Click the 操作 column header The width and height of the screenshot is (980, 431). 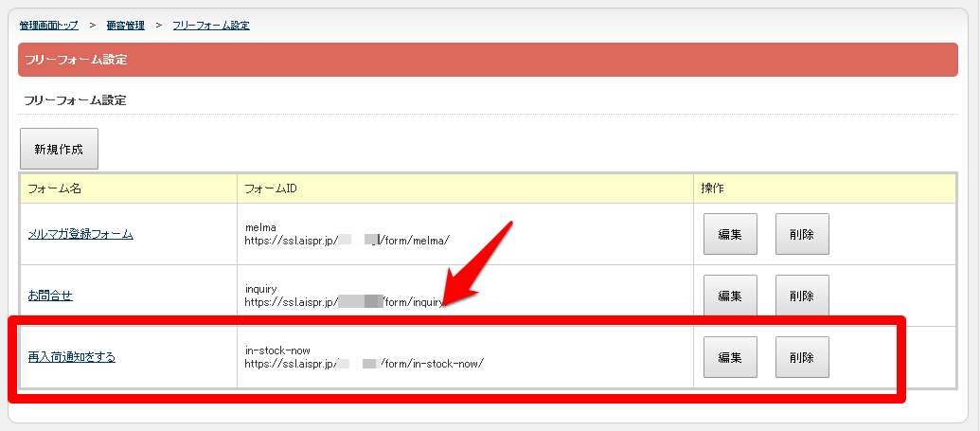click(x=713, y=189)
